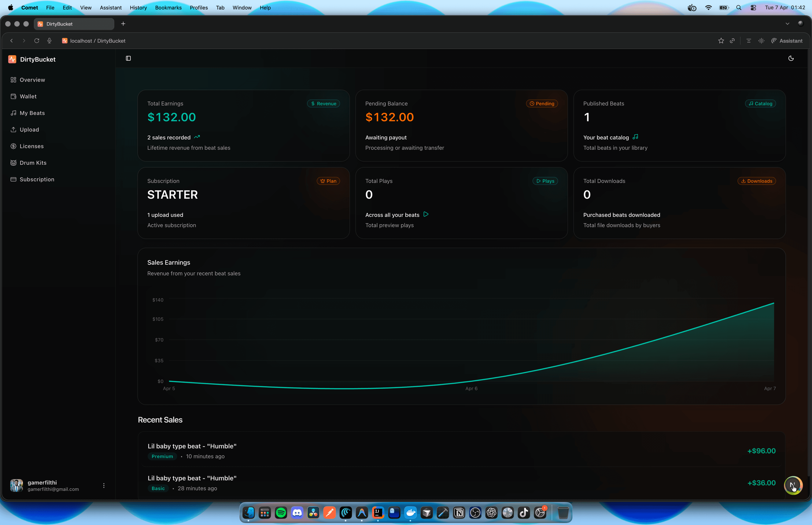Click the copy link icon in toolbar
Viewport: 812px width, 525px height.
[732, 41]
